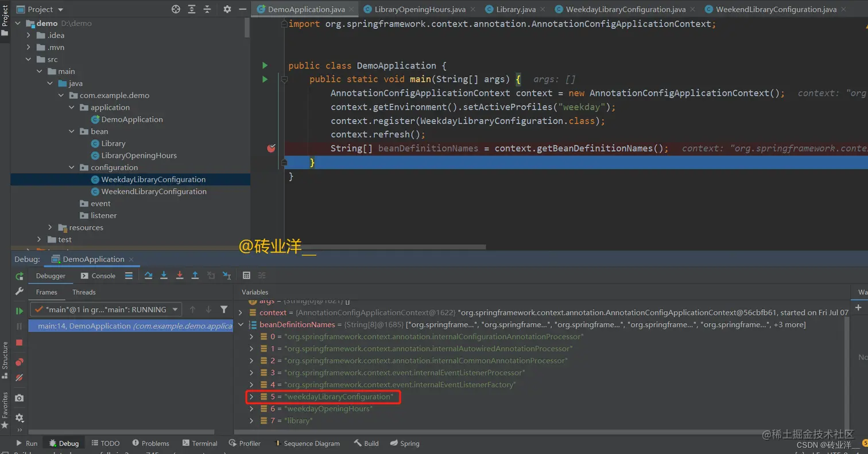The width and height of the screenshot is (868, 454).
Task: Open TODO tool window
Action: click(105, 443)
